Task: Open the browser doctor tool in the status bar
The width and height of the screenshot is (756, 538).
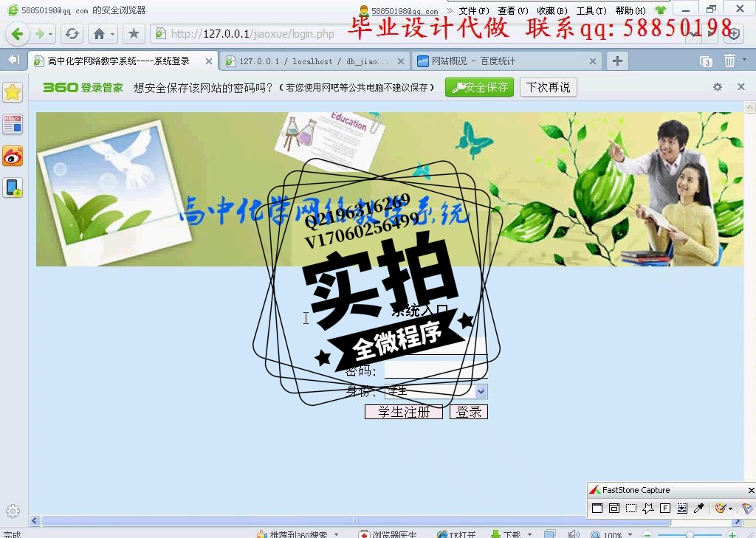Action: (x=388, y=534)
